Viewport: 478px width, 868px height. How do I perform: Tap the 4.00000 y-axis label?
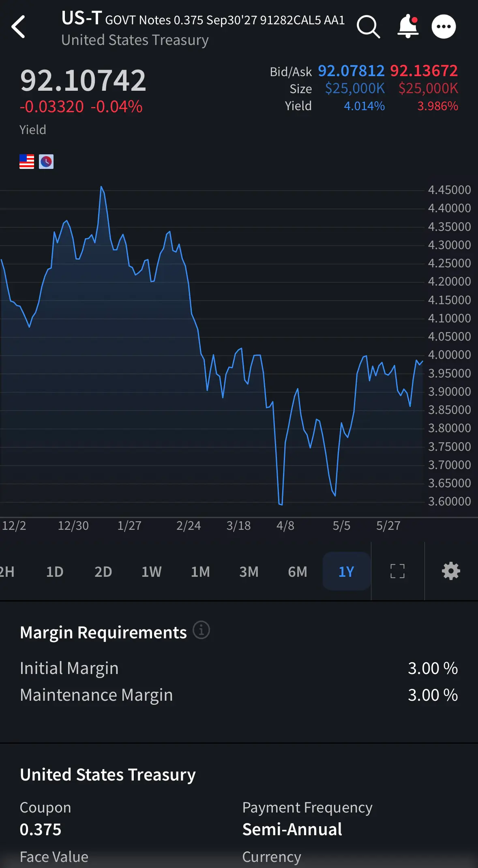[449, 355]
